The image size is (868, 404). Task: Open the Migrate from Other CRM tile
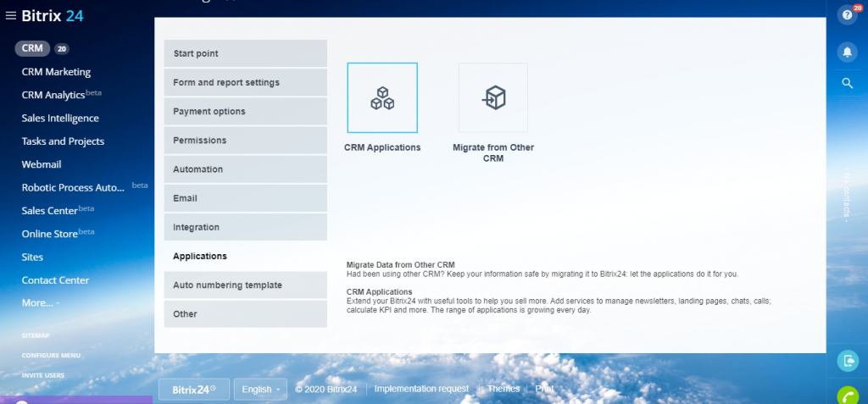point(493,98)
